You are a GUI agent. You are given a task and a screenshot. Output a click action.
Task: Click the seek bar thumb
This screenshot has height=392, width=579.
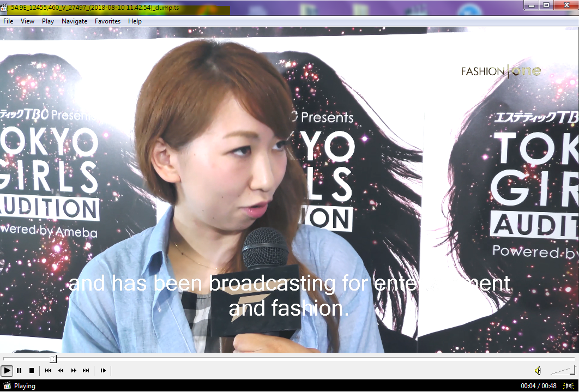(x=53, y=359)
